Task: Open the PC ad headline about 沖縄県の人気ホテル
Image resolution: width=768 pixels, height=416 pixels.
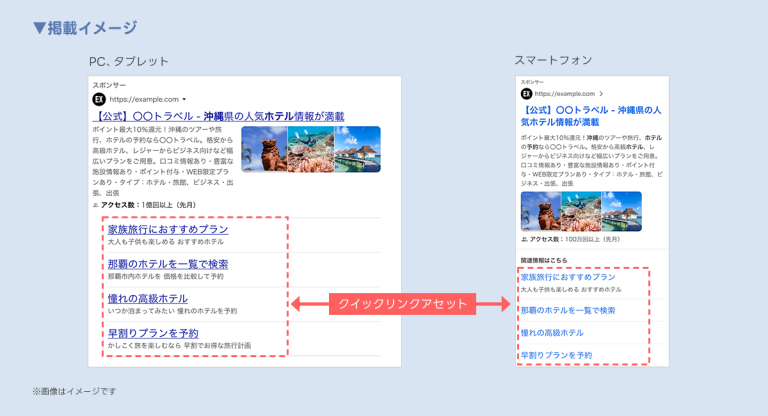Action: click(217, 116)
